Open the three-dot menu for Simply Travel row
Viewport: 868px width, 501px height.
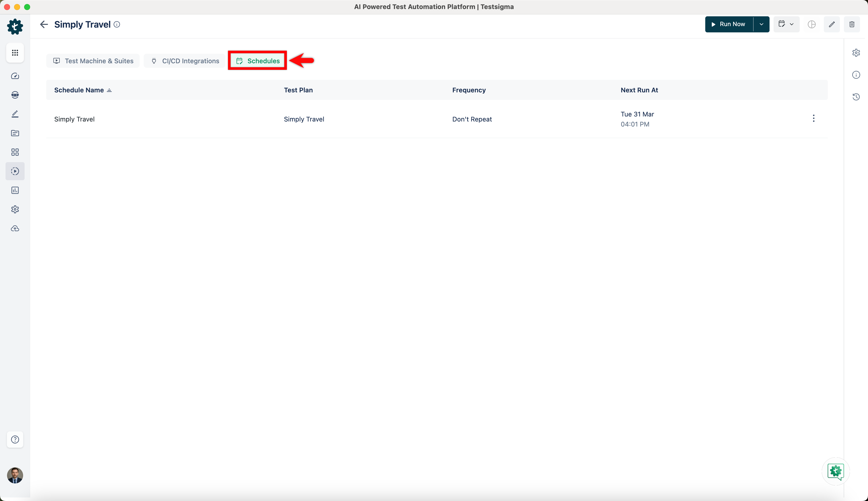coord(813,119)
